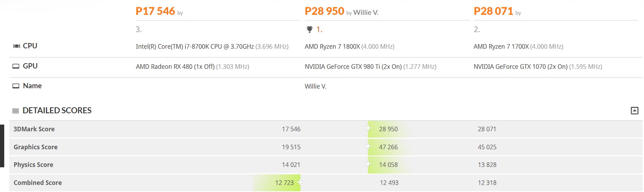Image resolution: width=644 pixels, height=192 pixels.
Task: Click the GPU monitor icon
Action: point(16,66)
